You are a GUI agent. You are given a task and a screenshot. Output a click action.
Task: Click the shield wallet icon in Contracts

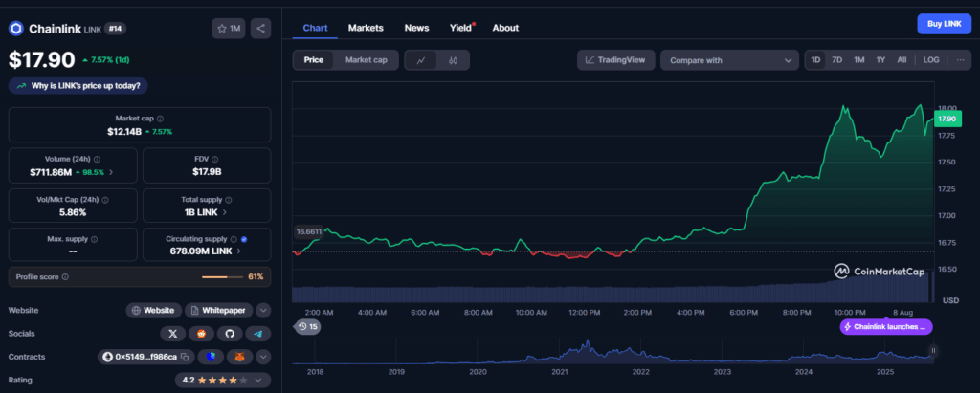[211, 357]
